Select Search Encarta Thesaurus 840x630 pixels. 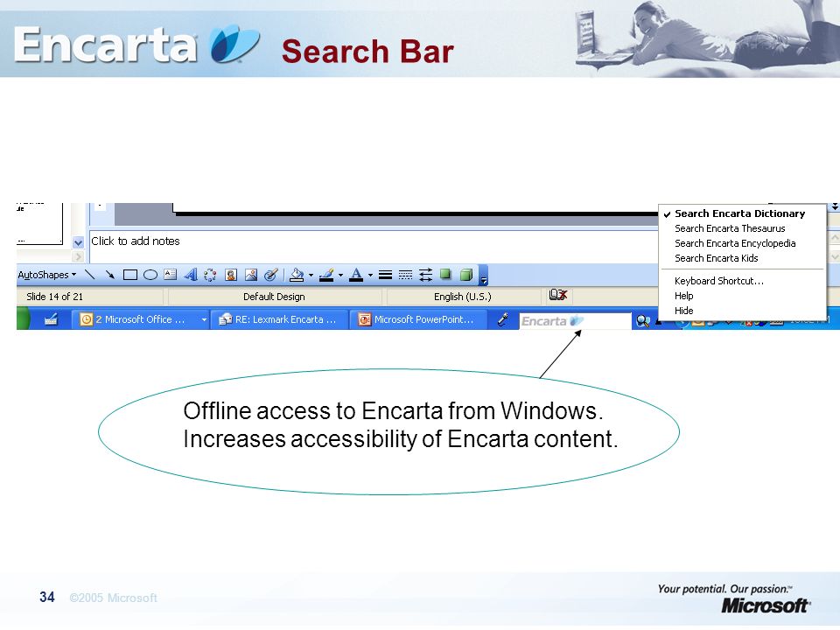pyautogui.click(x=742, y=228)
